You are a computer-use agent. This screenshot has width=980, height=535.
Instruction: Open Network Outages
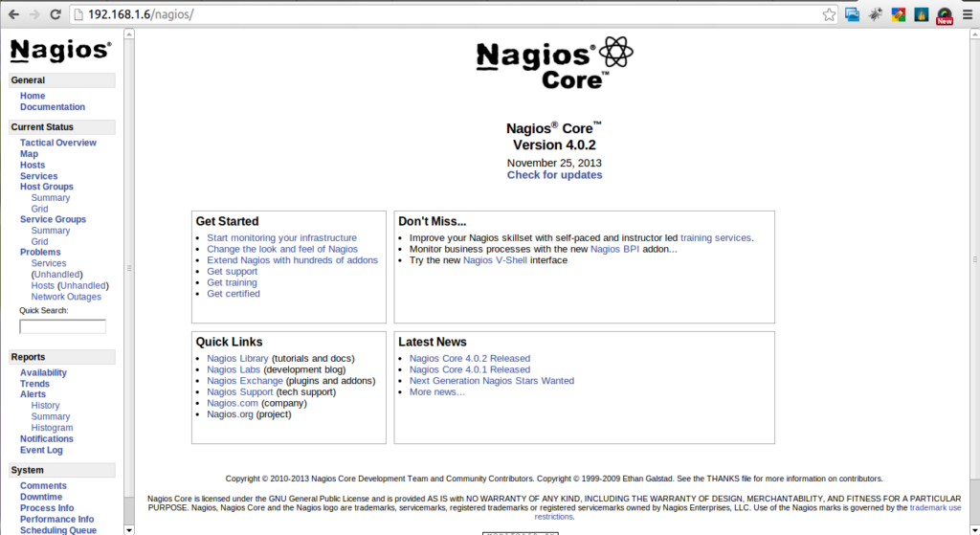[66, 297]
